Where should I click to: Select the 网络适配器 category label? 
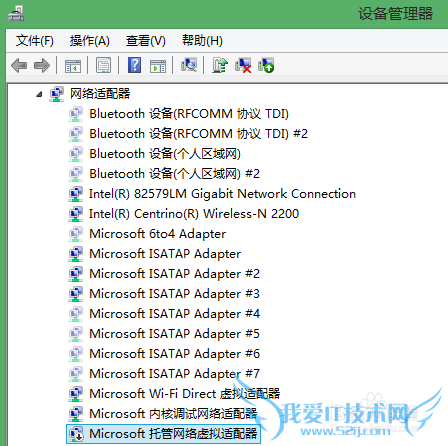(100, 94)
